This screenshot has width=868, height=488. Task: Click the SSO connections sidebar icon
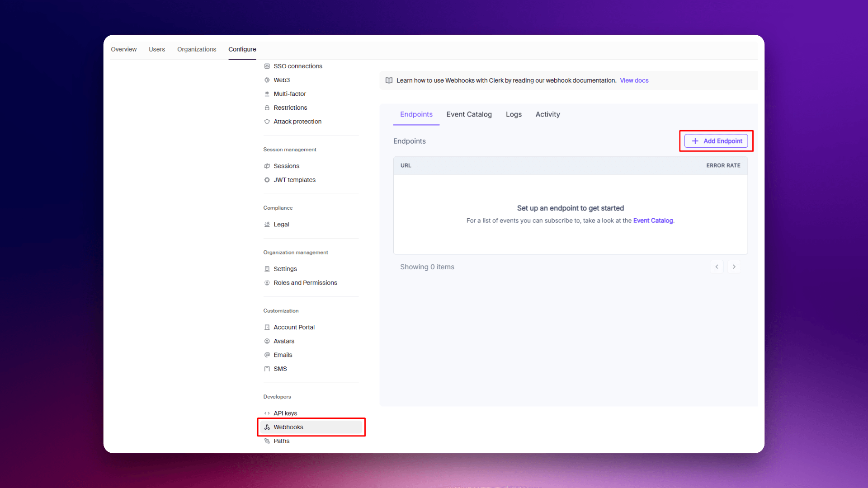pos(267,66)
